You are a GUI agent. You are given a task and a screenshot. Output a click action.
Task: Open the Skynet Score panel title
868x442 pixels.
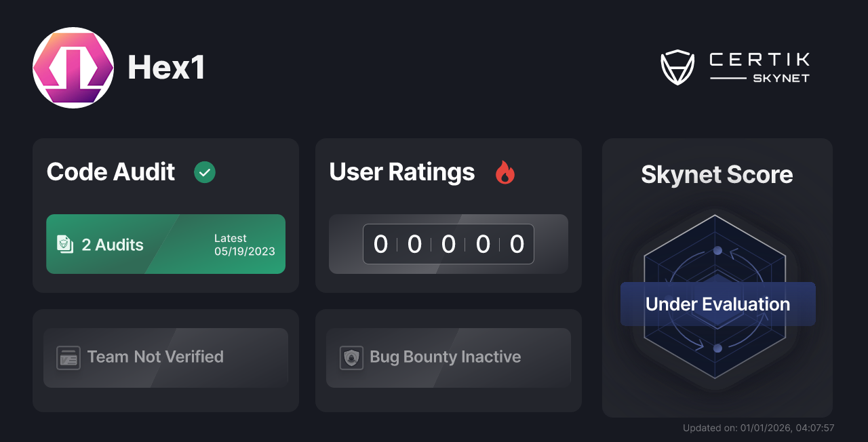pyautogui.click(x=717, y=175)
